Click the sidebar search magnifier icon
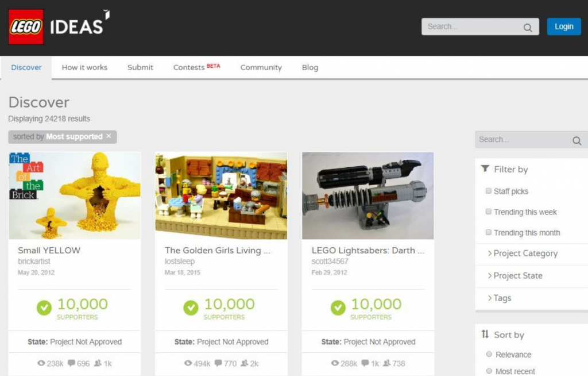This screenshot has height=376, width=588. click(577, 140)
